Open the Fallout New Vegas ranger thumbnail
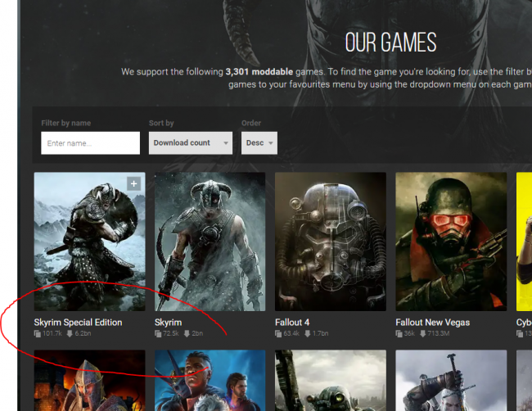This screenshot has width=532, height=411. (450, 241)
